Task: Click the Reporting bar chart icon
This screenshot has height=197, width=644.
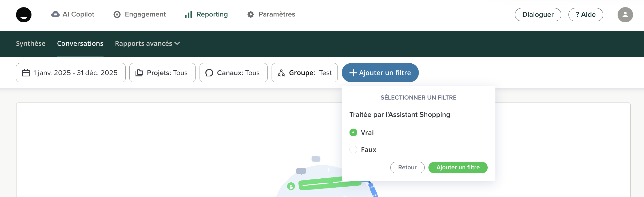Action: pos(188,14)
